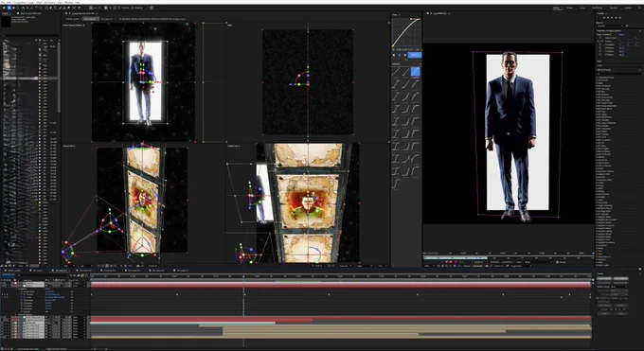This screenshot has width=644, height=351.
Task: Open the Layer menu
Action: 31,2
